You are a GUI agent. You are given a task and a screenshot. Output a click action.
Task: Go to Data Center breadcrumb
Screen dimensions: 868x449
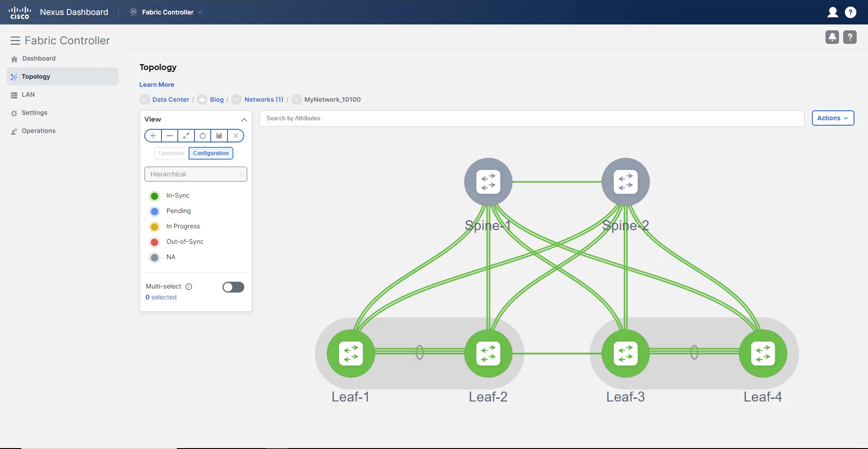pos(171,99)
